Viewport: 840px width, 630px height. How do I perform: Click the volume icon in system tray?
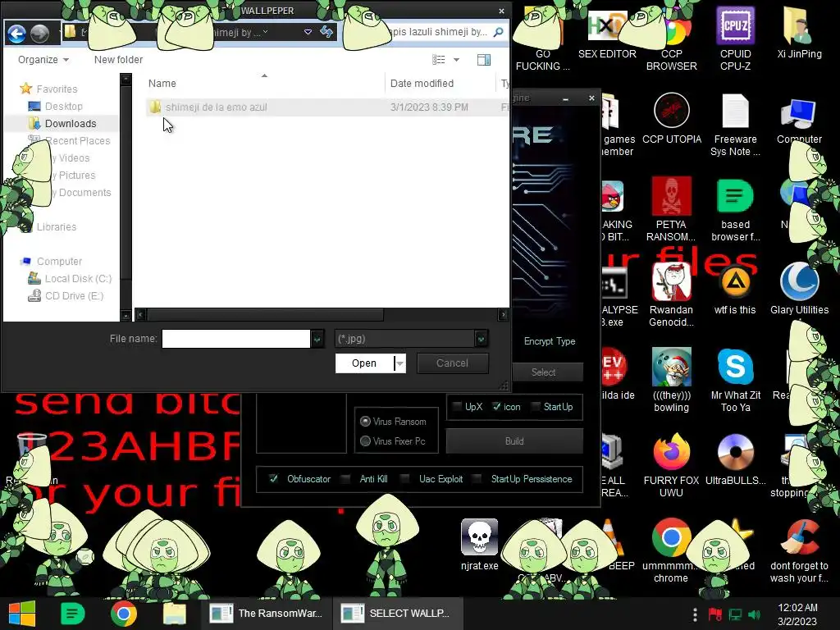point(755,614)
